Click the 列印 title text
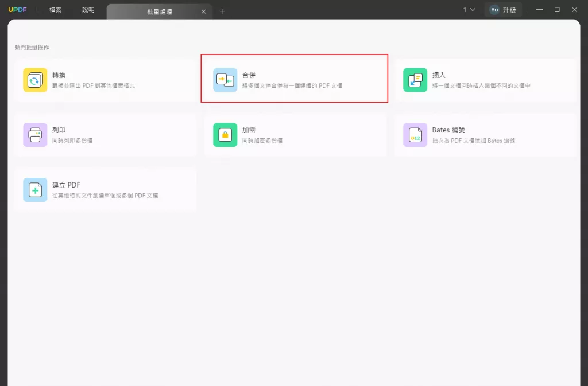 (x=59, y=130)
